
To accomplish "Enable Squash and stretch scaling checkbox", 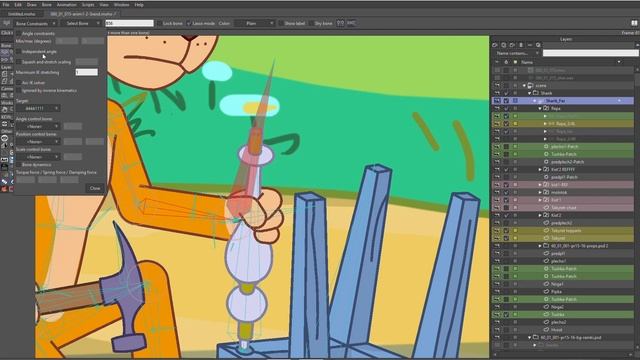I will (x=18, y=62).
